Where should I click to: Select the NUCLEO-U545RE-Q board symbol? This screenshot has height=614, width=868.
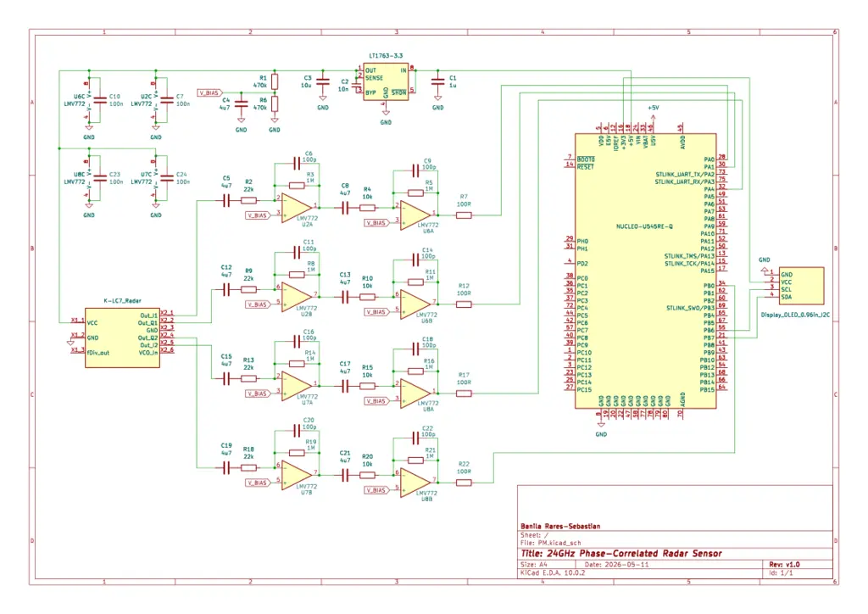[x=645, y=271]
